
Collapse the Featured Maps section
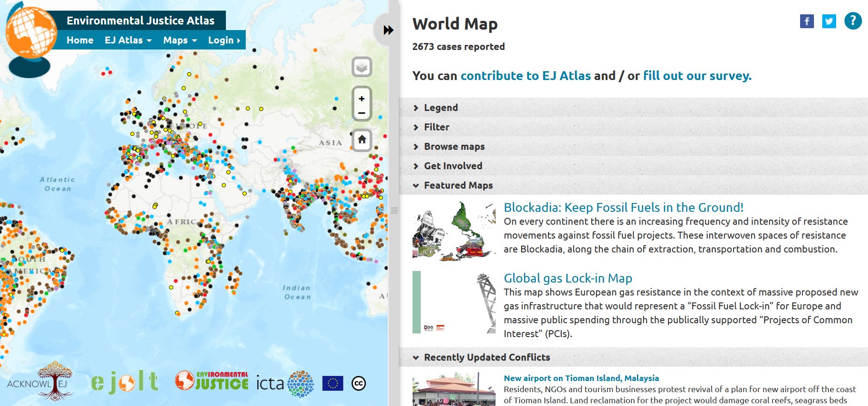458,185
